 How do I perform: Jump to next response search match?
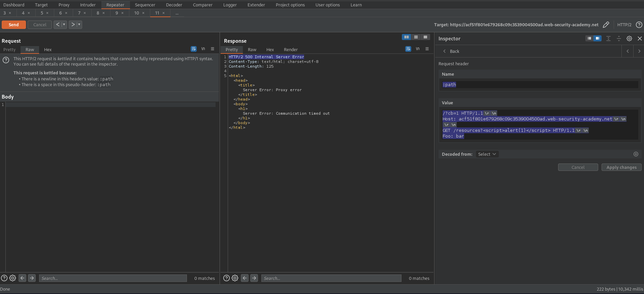pos(254,278)
